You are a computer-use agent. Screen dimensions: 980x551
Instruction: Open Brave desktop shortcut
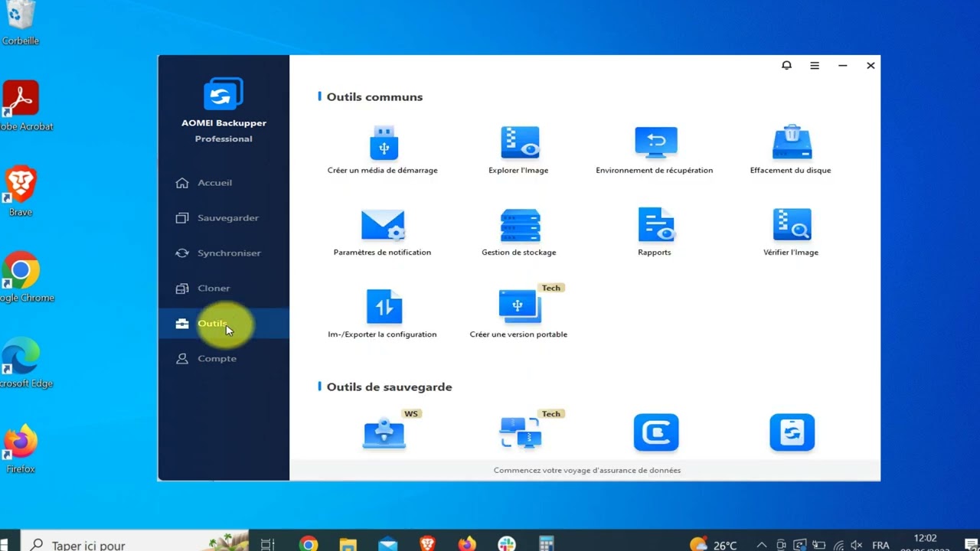(x=21, y=191)
